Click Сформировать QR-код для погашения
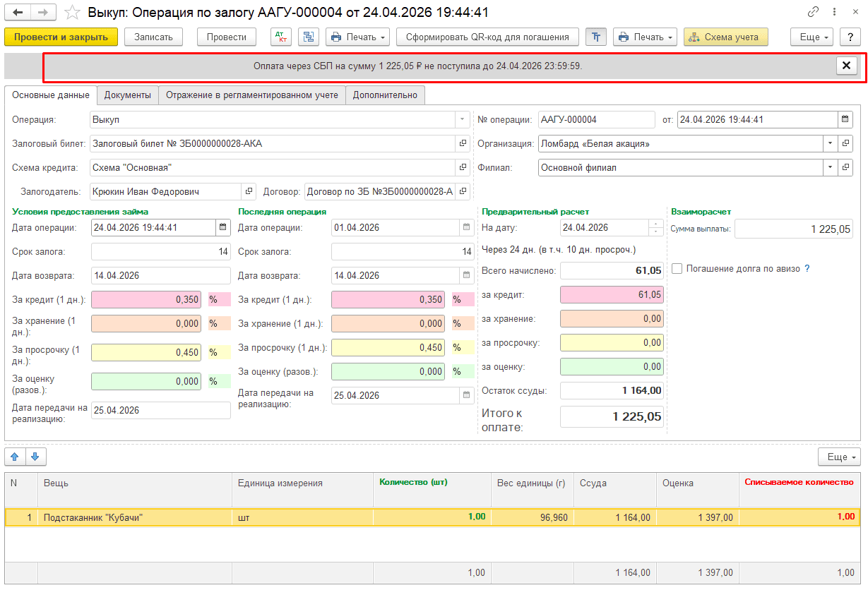The image size is (868, 590). pyautogui.click(x=487, y=37)
